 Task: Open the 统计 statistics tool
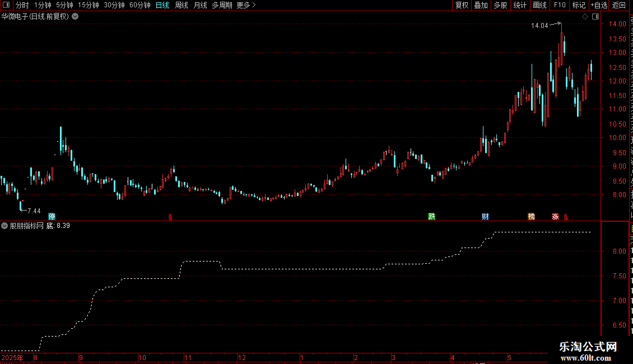(x=519, y=5)
